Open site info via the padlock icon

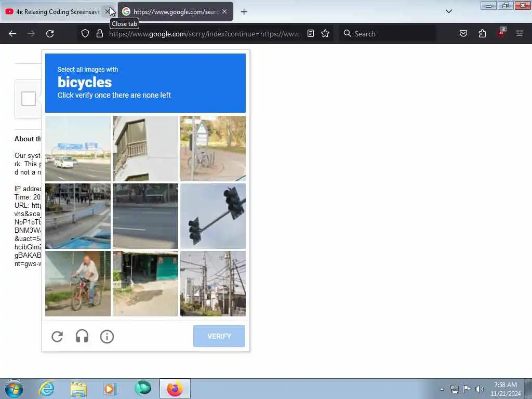(99, 34)
